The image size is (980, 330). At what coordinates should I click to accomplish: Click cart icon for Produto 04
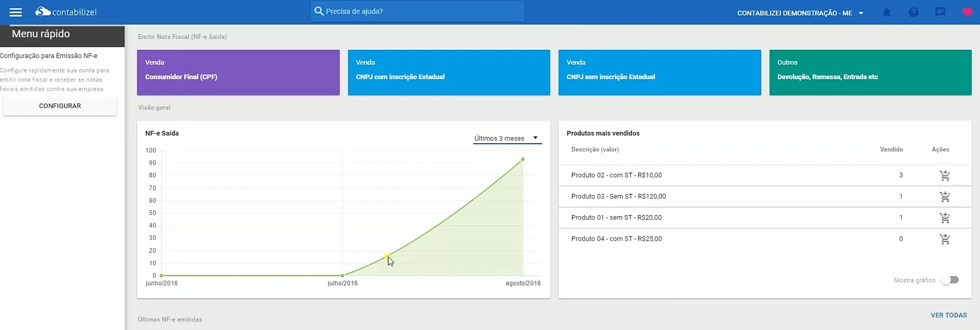coord(945,239)
